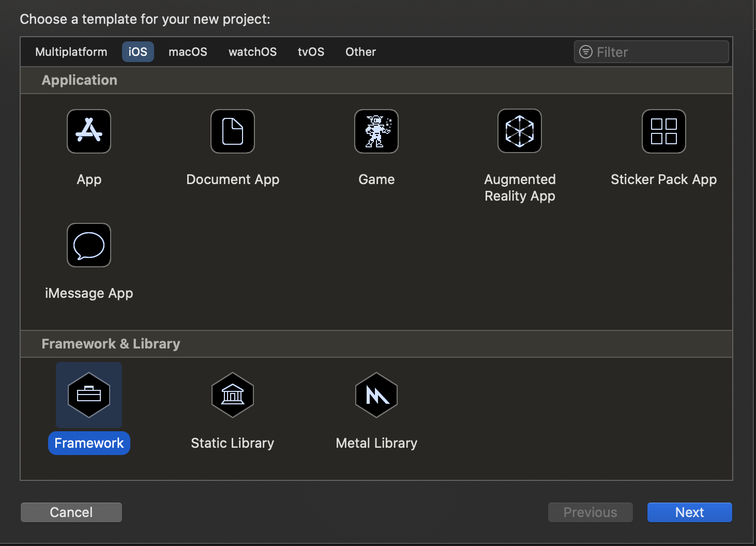This screenshot has height=546, width=756.
Task: Click the Previous button
Action: coord(590,512)
